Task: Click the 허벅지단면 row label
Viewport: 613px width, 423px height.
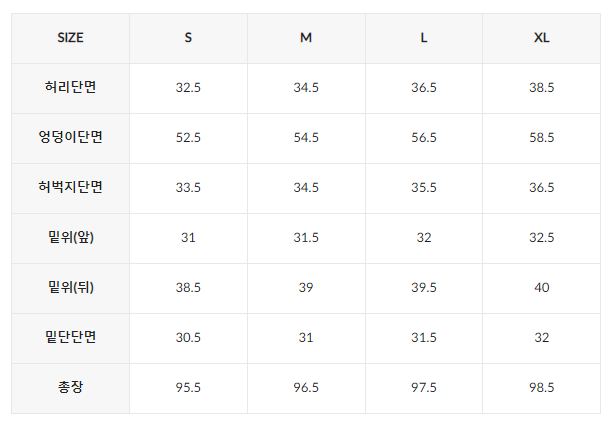Action: [70, 187]
